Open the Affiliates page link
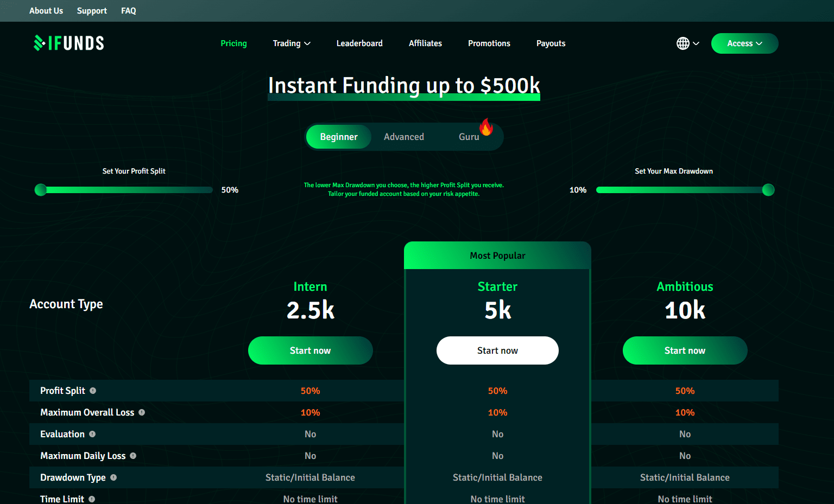Viewport: 834px width, 504px height. tap(425, 43)
